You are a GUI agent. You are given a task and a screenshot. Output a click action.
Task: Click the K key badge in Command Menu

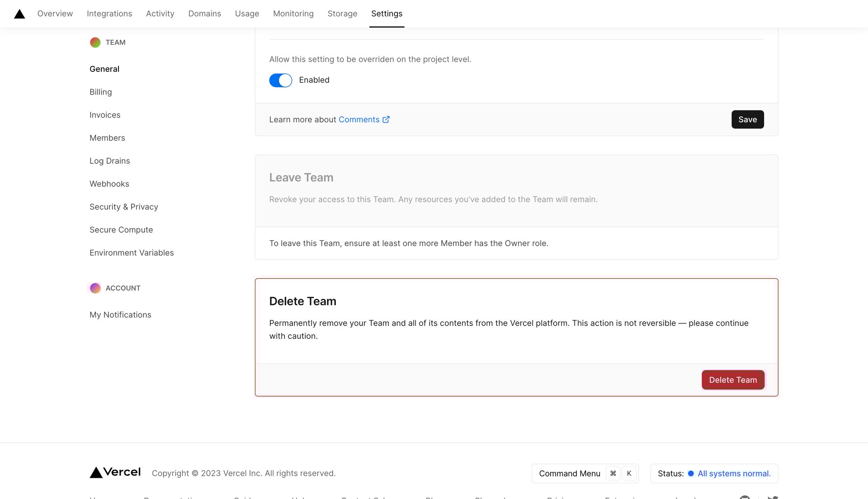pyautogui.click(x=629, y=474)
